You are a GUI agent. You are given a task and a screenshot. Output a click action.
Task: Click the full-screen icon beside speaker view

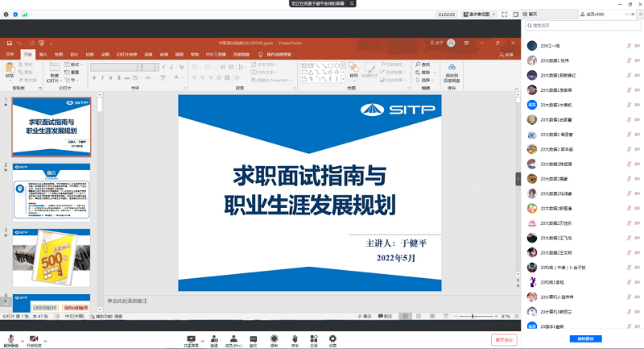(x=505, y=15)
